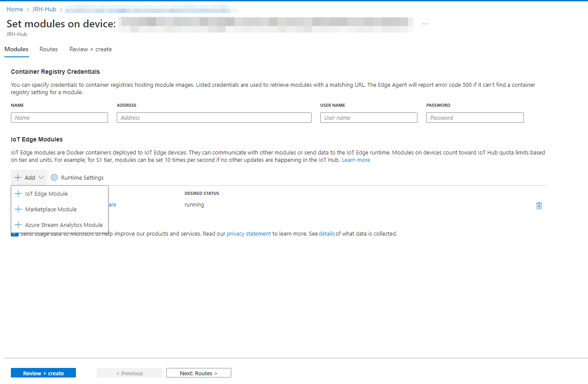Navigate to Home in the breadcrumb

pos(15,9)
